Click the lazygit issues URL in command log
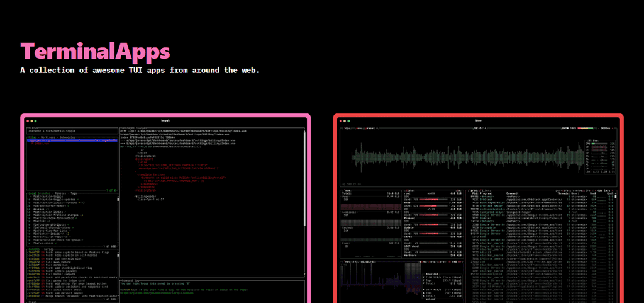644x303 pixels. [x=157, y=293]
